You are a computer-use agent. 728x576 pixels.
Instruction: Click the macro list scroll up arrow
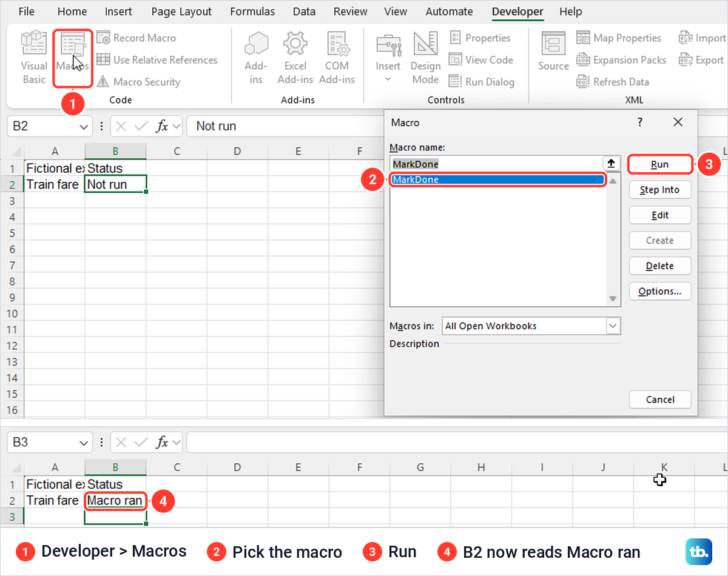[613, 181]
